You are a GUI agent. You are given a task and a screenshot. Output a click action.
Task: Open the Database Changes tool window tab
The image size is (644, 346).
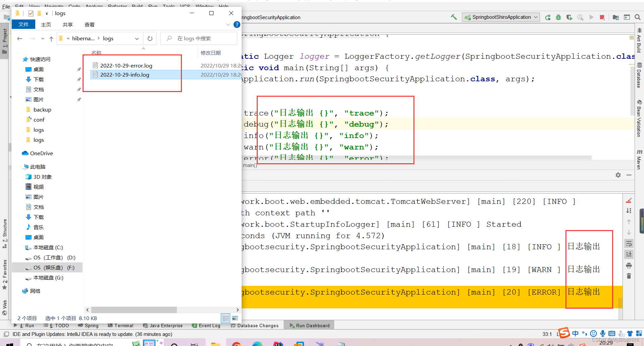(254, 326)
